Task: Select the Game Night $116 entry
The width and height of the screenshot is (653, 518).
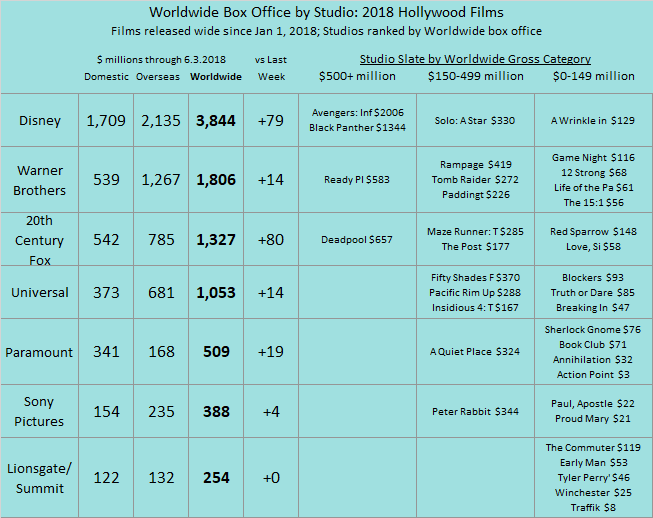Action: point(593,158)
